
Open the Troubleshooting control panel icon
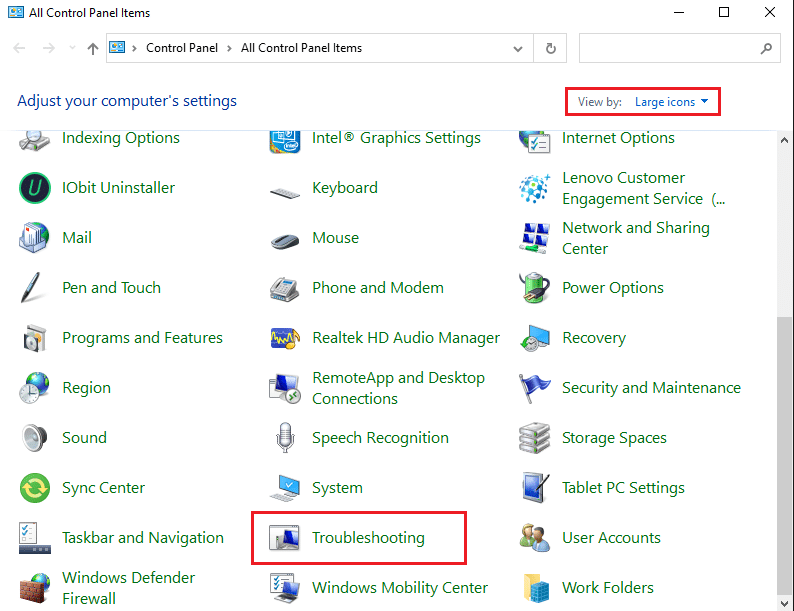[285, 538]
